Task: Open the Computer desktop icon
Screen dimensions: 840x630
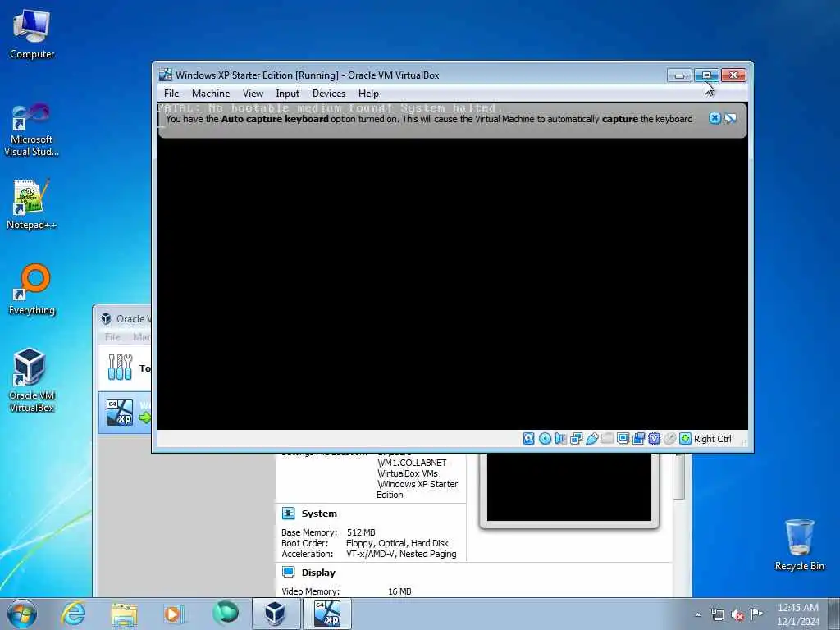Action: pyautogui.click(x=32, y=34)
